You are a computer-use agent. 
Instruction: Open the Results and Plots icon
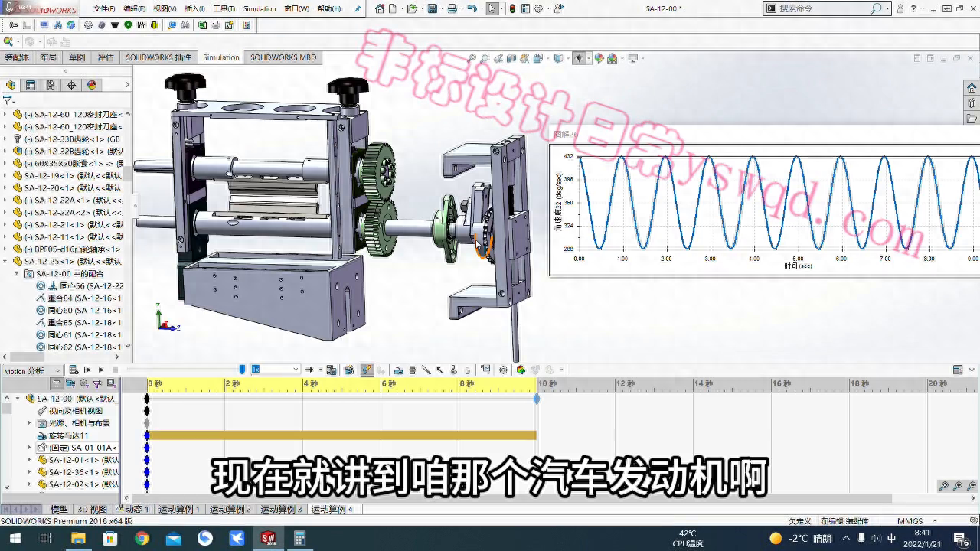[484, 370]
